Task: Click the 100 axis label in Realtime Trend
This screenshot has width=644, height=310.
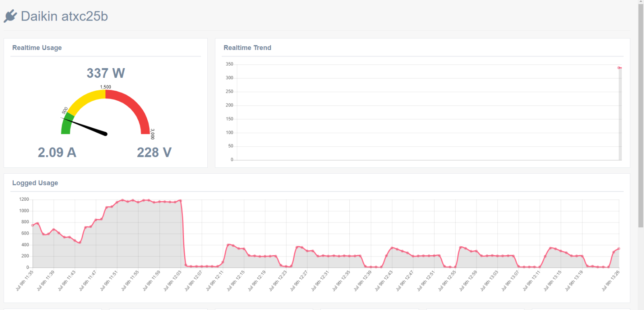Action: click(229, 133)
